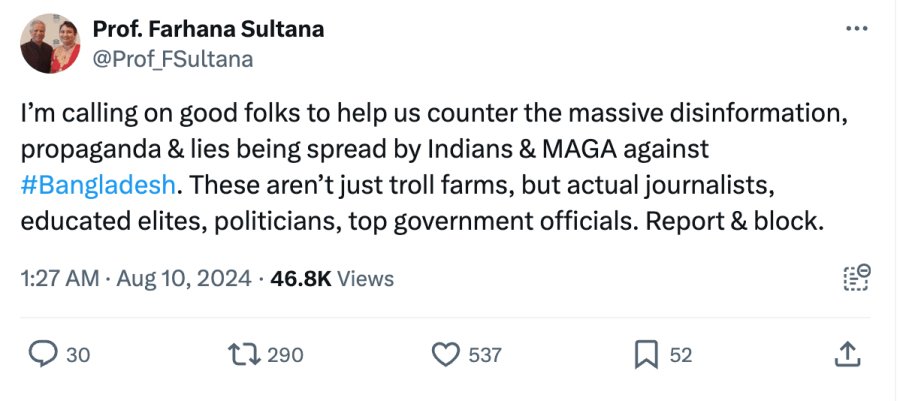Click the 290 repost count

click(x=286, y=355)
